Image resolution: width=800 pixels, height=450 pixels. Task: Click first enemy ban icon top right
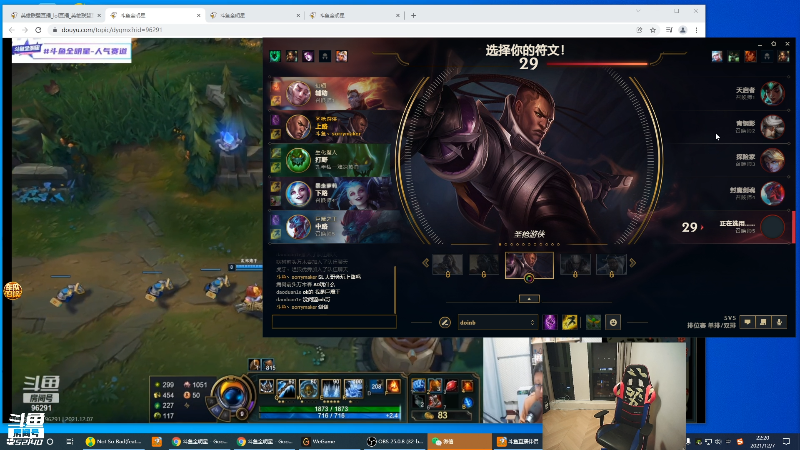coord(717,56)
